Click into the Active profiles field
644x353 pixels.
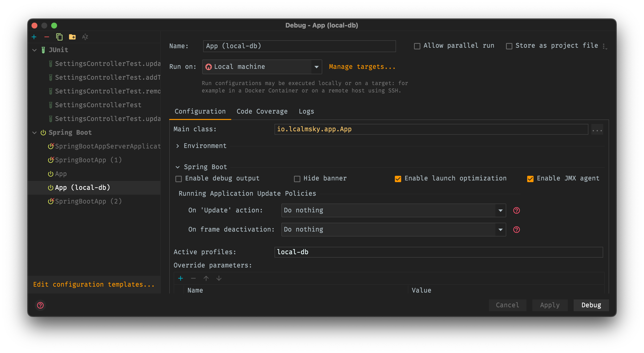(438, 252)
